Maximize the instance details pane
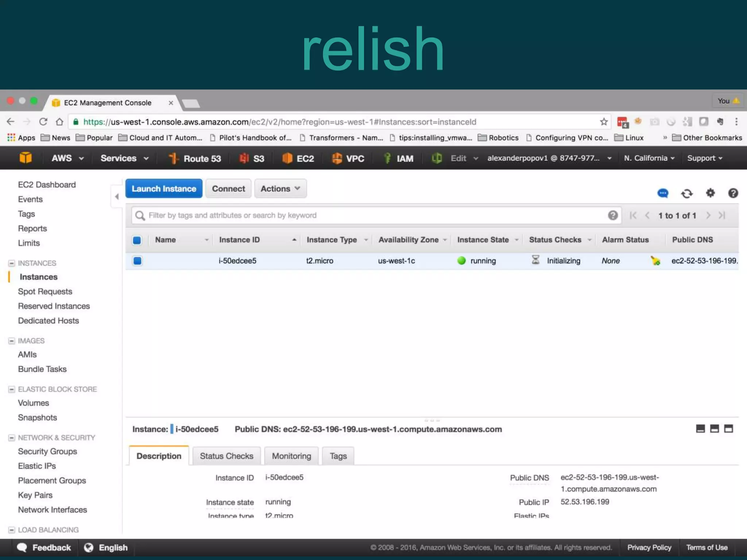The width and height of the screenshot is (747, 560). pos(728,429)
